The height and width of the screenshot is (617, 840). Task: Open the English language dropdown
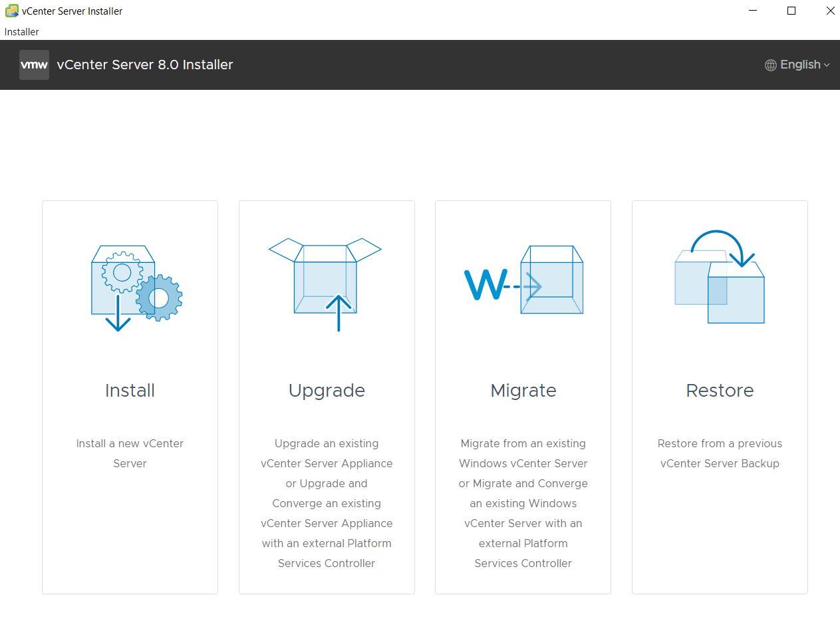[800, 65]
